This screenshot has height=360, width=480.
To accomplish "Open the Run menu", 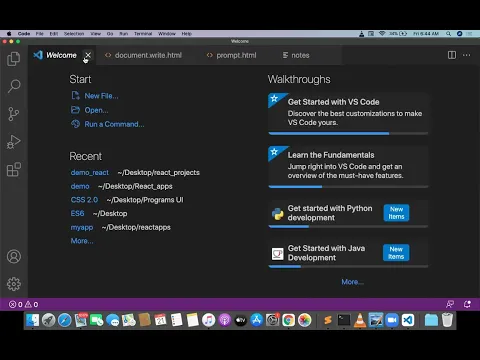I will (124, 34).
